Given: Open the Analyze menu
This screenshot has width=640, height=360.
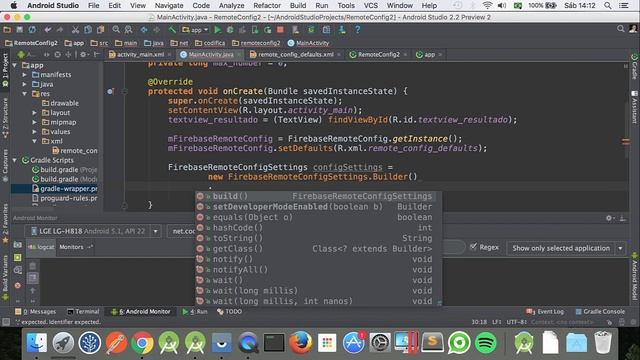Looking at the screenshot, I should coord(231,6).
